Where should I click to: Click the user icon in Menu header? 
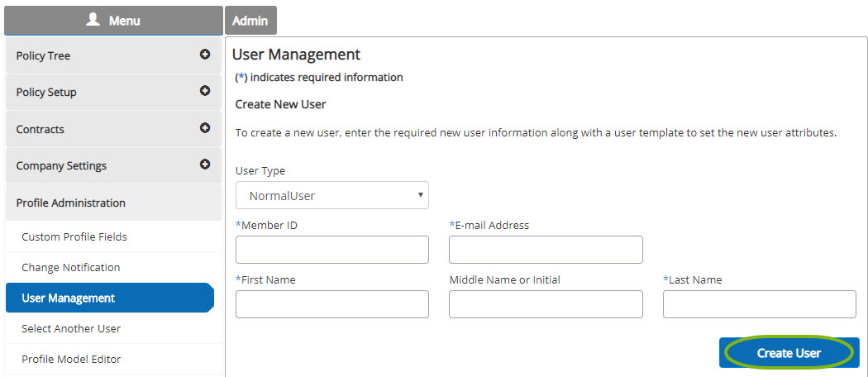[x=93, y=20]
